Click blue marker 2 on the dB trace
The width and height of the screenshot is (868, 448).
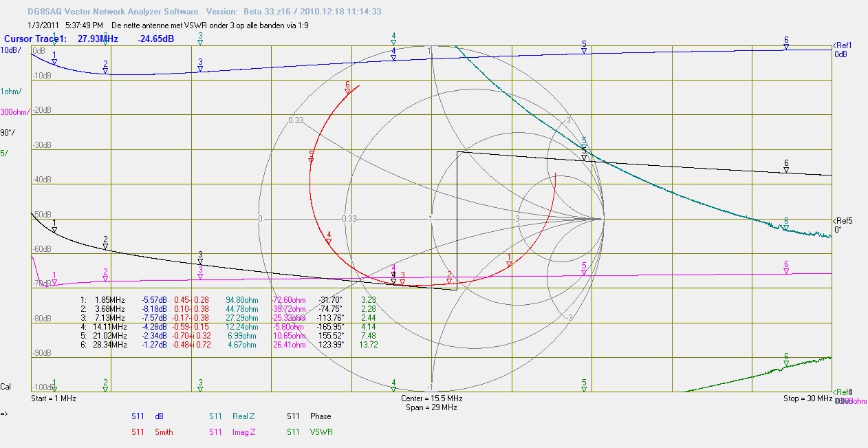coord(105,67)
